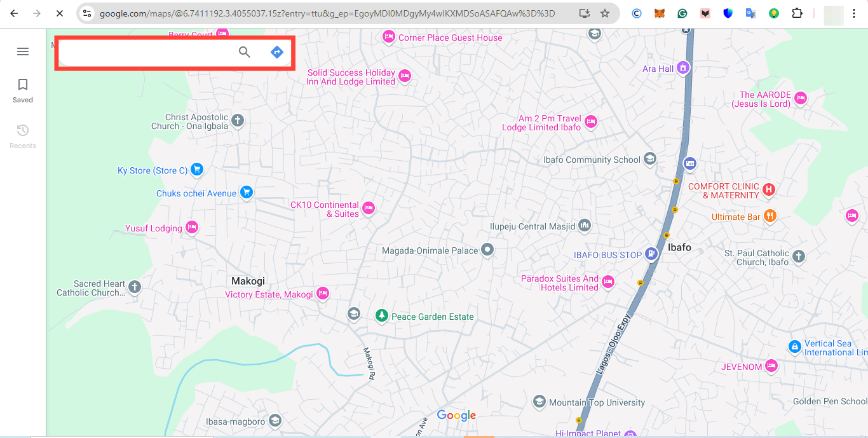Click the Ultimate Bar restaurant pin
The height and width of the screenshot is (438, 868).
(x=770, y=216)
